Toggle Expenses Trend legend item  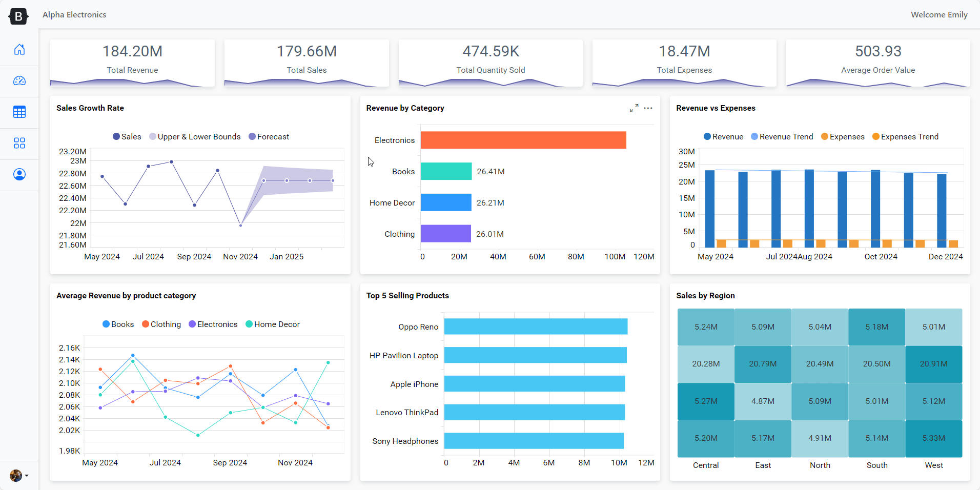point(905,137)
